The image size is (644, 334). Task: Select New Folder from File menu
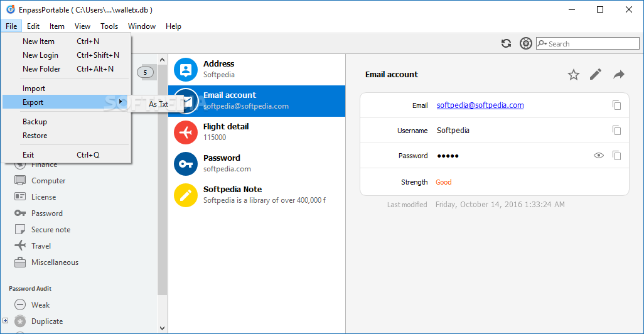67,69
